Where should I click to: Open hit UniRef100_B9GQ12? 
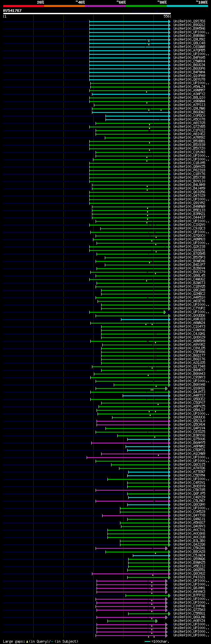pos(189,25)
